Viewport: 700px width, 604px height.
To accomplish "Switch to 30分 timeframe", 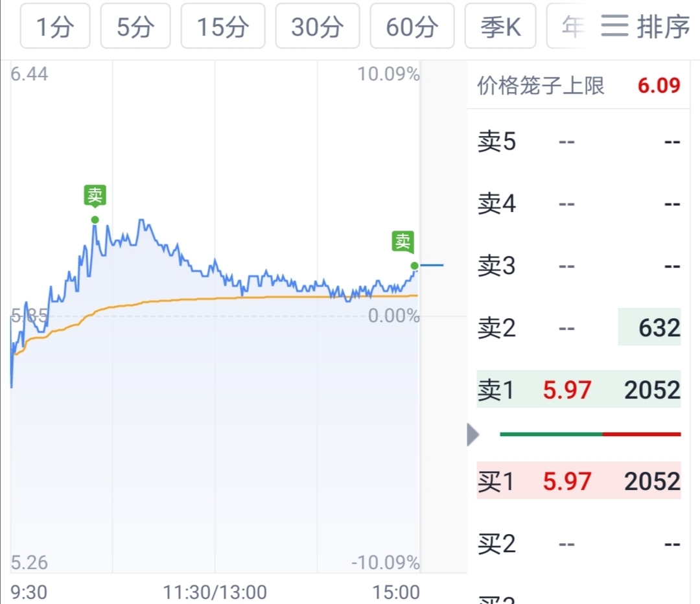I will click(x=317, y=27).
